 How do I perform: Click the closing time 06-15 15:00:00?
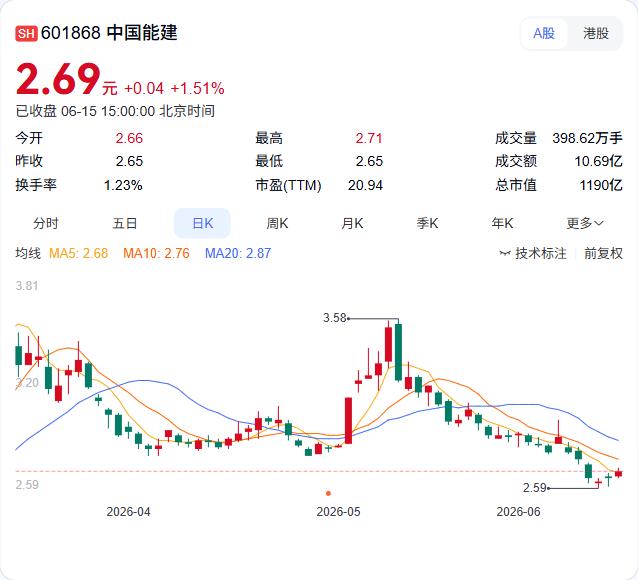point(108,111)
